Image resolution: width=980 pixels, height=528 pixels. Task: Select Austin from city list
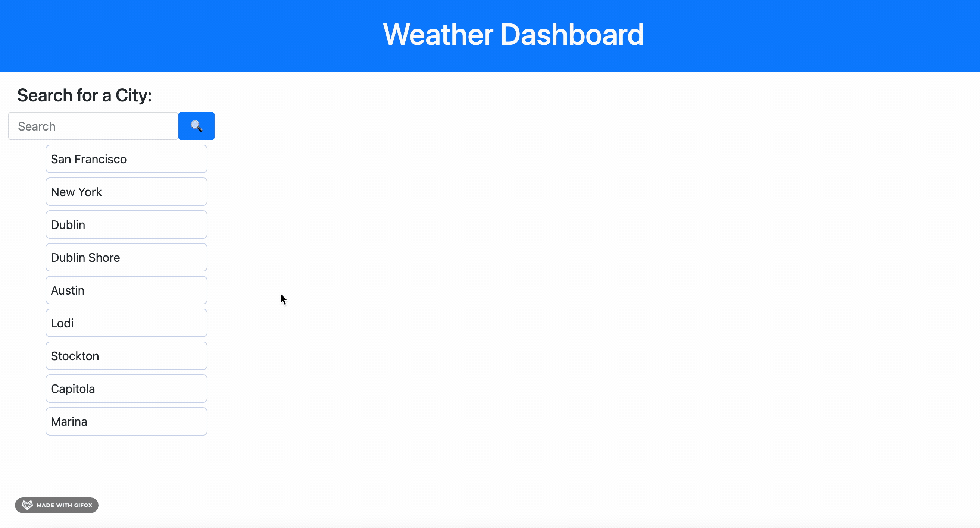(x=127, y=290)
